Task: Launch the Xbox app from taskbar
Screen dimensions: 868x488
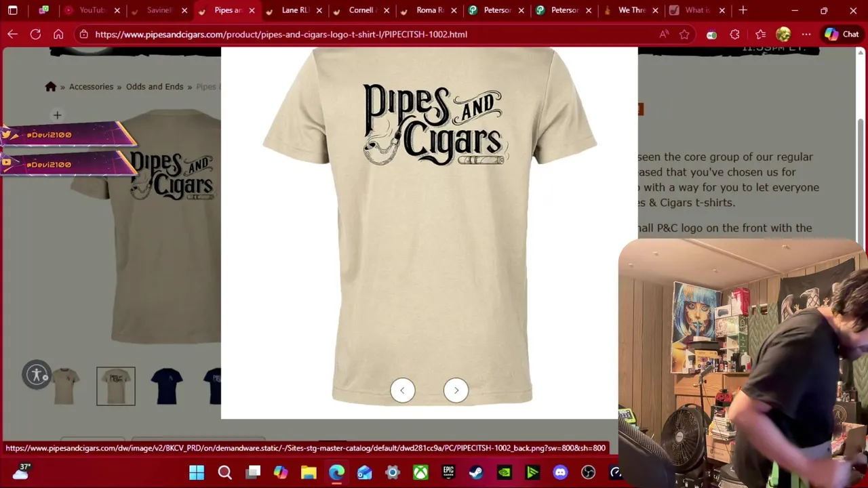Action: point(420,472)
